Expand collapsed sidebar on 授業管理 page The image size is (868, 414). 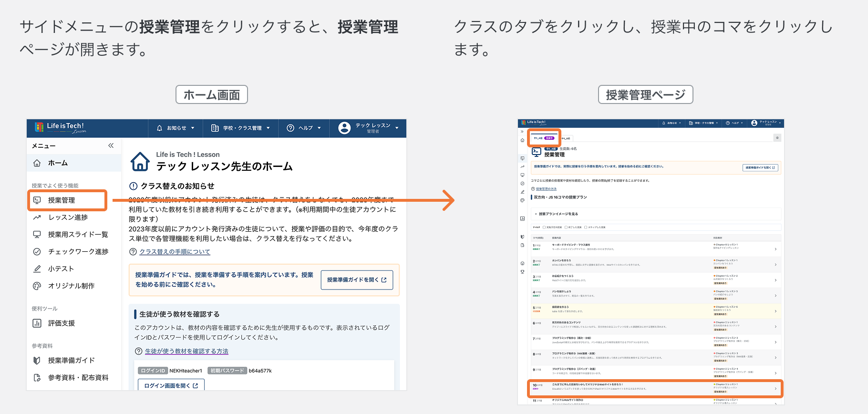coord(522,132)
